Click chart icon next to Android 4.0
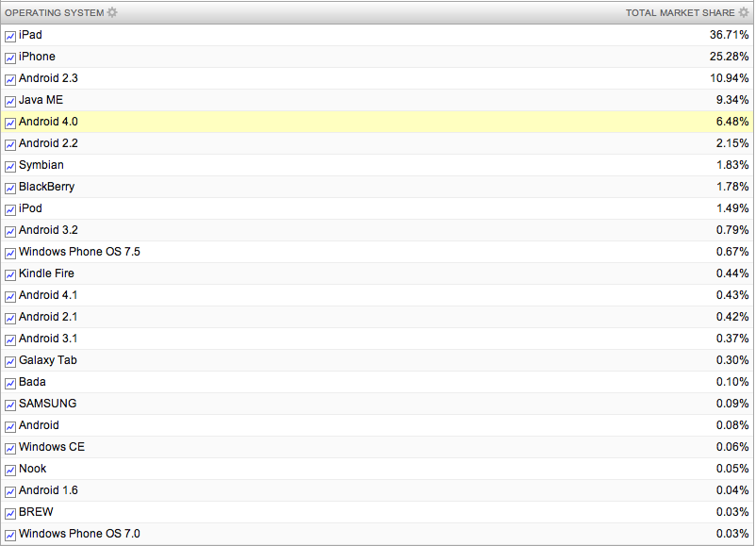 (10, 124)
